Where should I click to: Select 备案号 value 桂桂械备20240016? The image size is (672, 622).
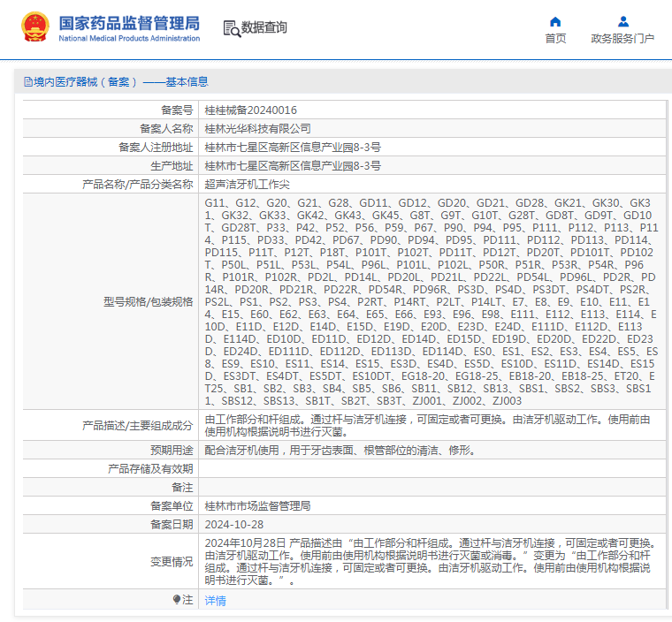coord(251,110)
